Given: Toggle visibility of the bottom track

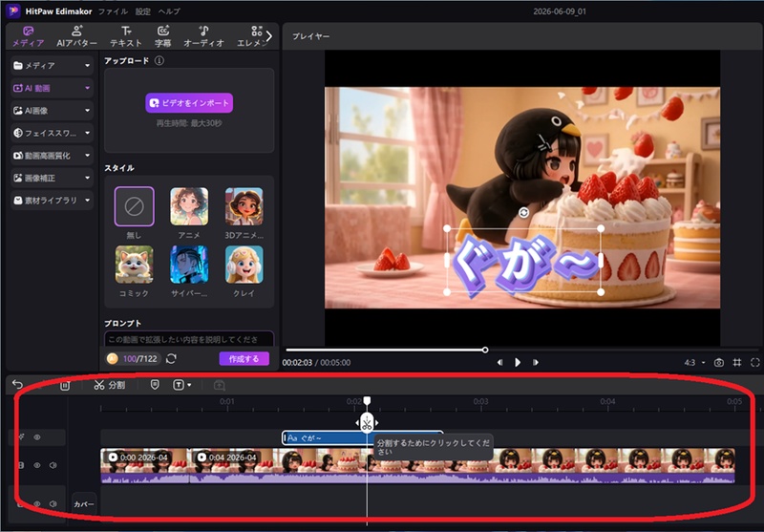Looking at the screenshot, I should click(37, 503).
